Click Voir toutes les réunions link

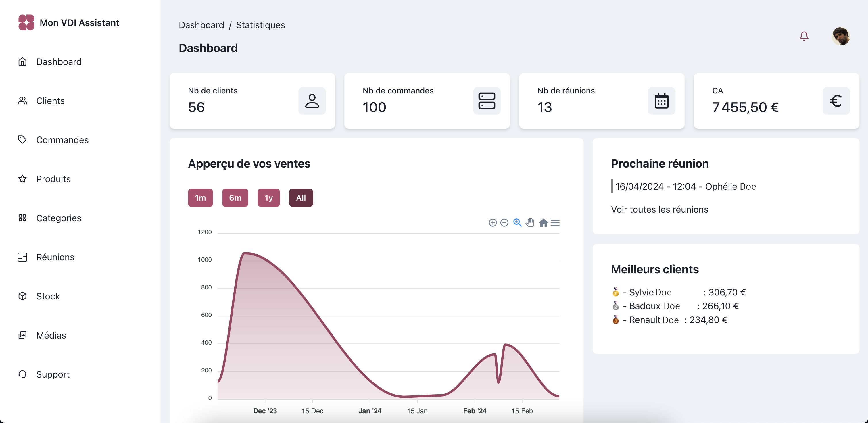(x=659, y=209)
